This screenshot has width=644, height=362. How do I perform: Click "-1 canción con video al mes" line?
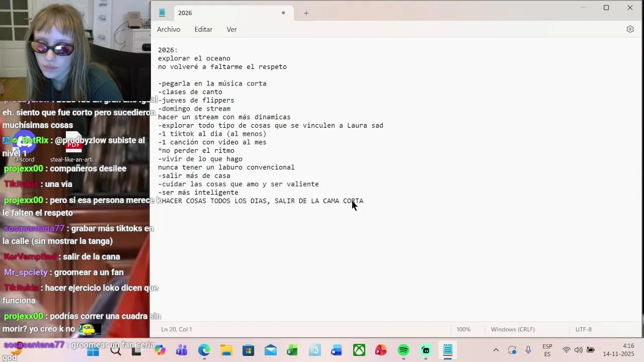pos(212,142)
